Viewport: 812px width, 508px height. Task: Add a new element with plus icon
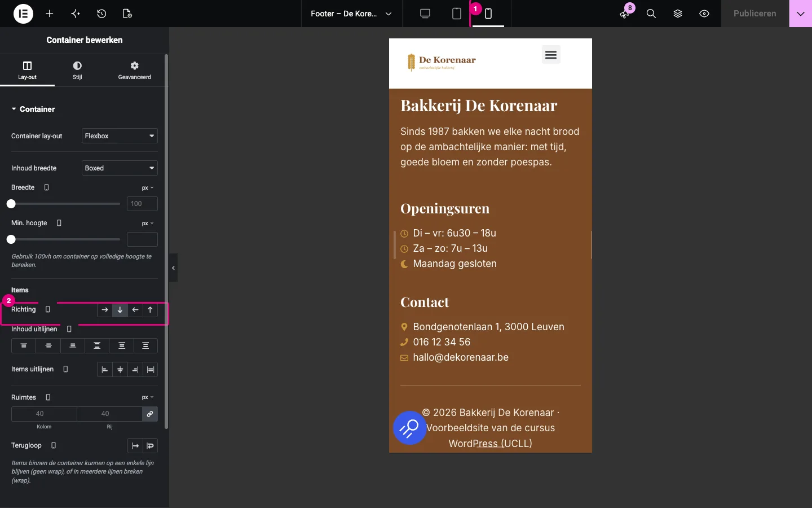point(50,14)
